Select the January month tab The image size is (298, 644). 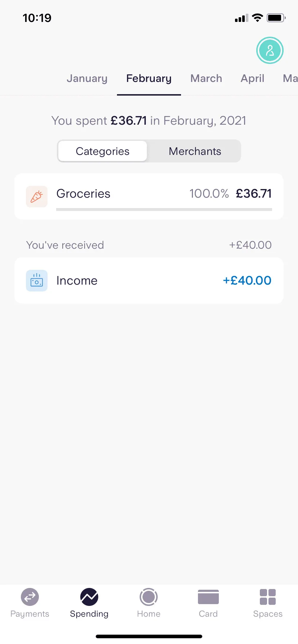coord(87,78)
